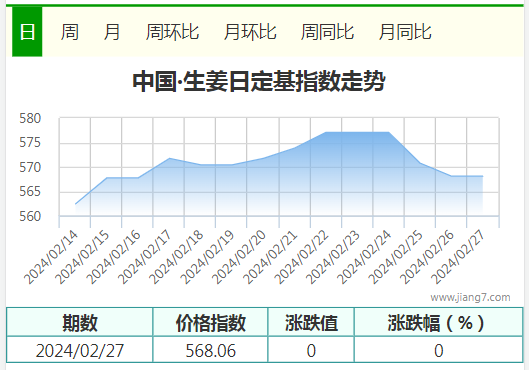Open the 月同比 tab

pos(405,32)
